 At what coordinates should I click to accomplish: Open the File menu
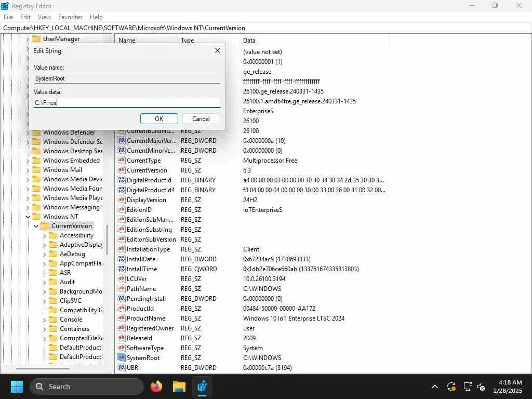click(8, 17)
